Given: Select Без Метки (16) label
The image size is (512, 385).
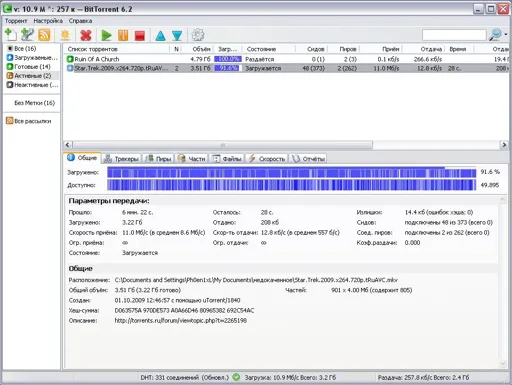Looking at the screenshot, I should [34, 103].
